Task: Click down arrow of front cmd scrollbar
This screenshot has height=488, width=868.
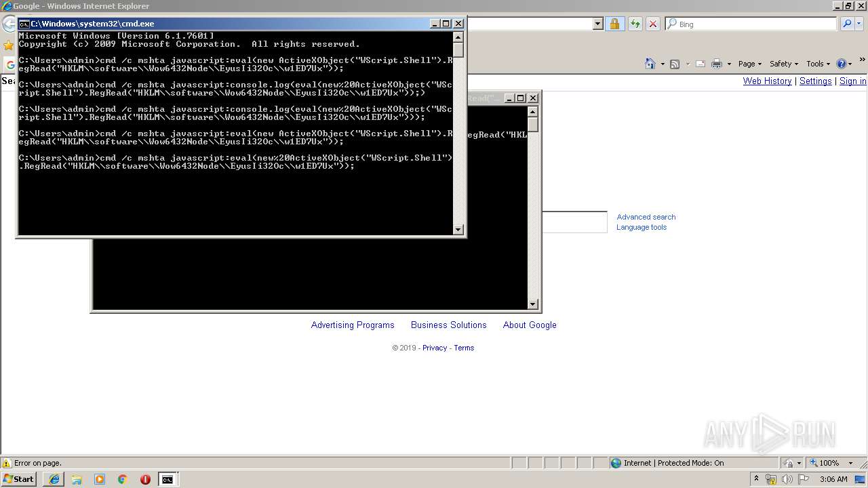Action: point(458,230)
